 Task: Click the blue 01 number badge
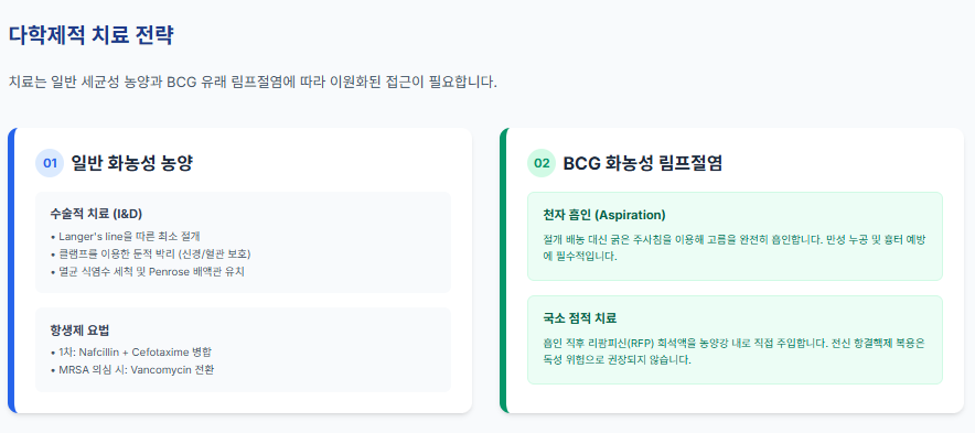(x=50, y=163)
